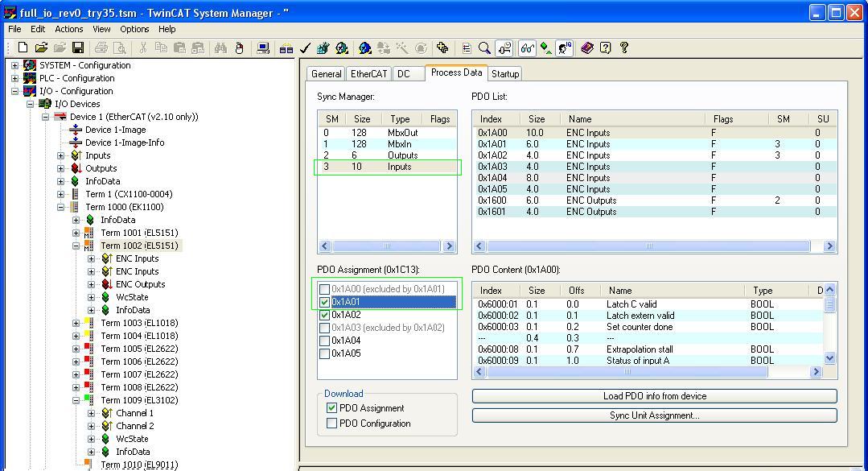Select Term 1003 (EL1018) tree node
The width and height of the screenshot is (868, 471).
coord(139,323)
